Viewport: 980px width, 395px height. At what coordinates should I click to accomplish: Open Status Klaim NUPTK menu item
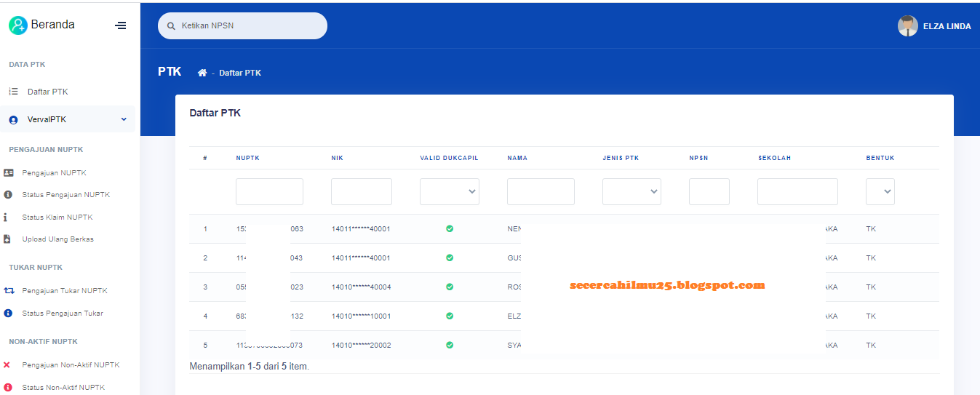coord(57,217)
